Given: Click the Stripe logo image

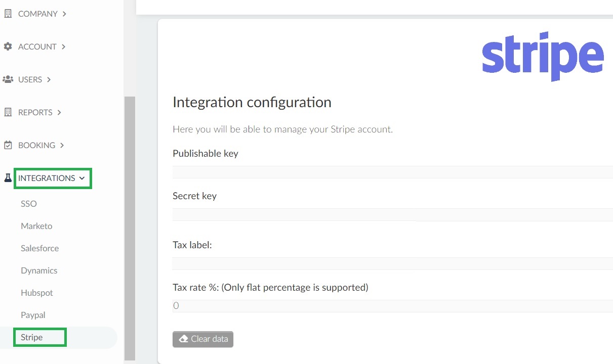Looking at the screenshot, I should [543, 56].
